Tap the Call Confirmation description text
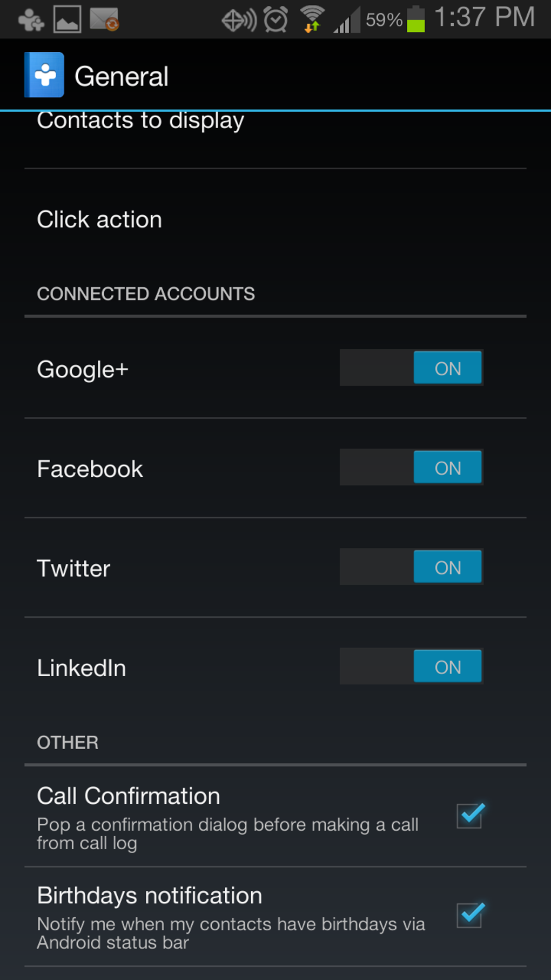 pos(227,834)
